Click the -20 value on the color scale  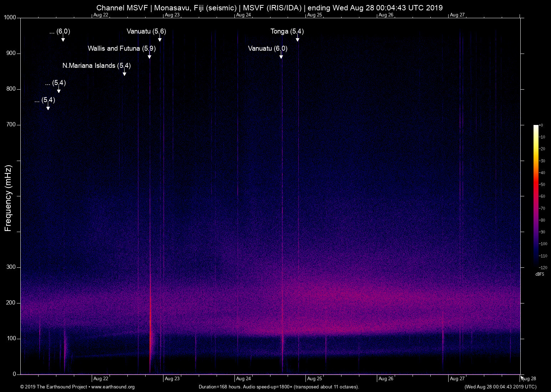[542, 149]
